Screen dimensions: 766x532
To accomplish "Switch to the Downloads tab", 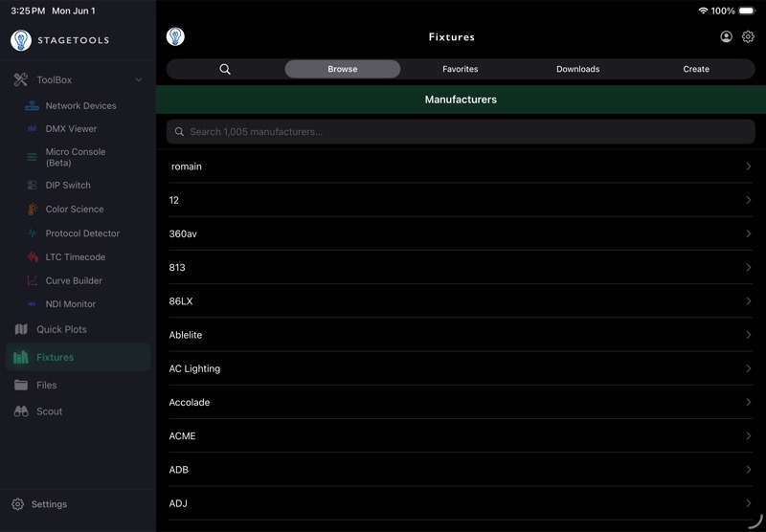I will [x=578, y=69].
